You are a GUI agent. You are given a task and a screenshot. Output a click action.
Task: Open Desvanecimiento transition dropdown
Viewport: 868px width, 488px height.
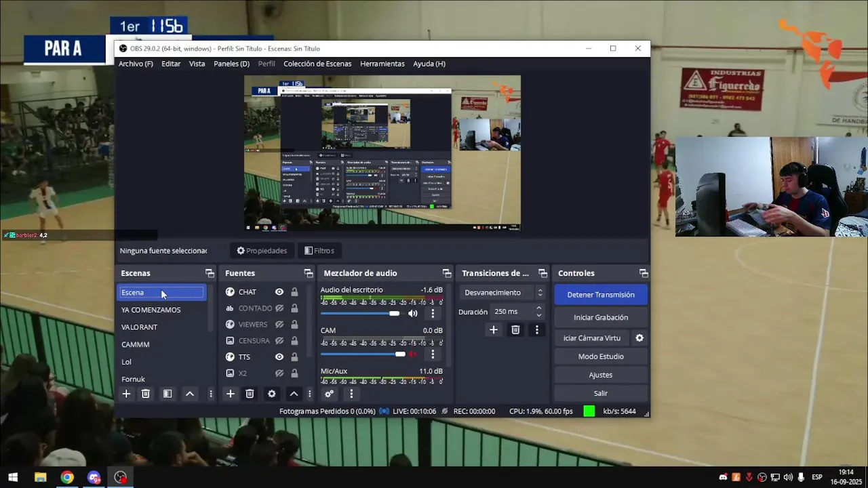pos(502,293)
